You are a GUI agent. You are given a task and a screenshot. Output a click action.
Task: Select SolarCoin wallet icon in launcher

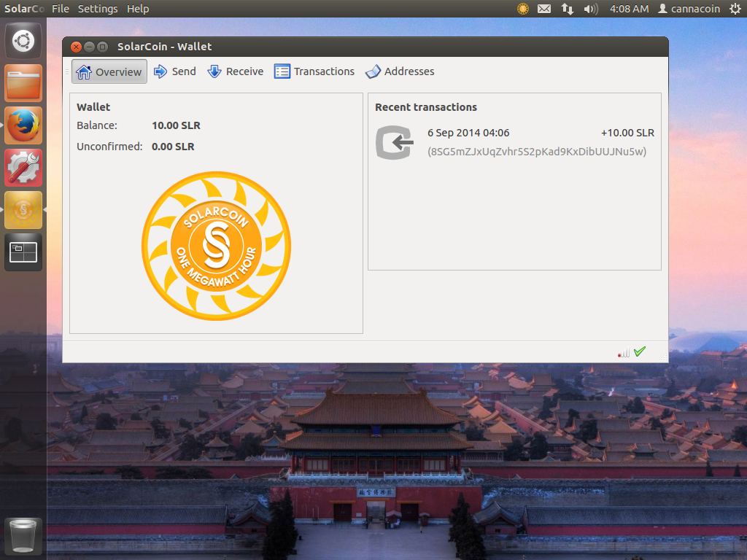[x=23, y=210]
